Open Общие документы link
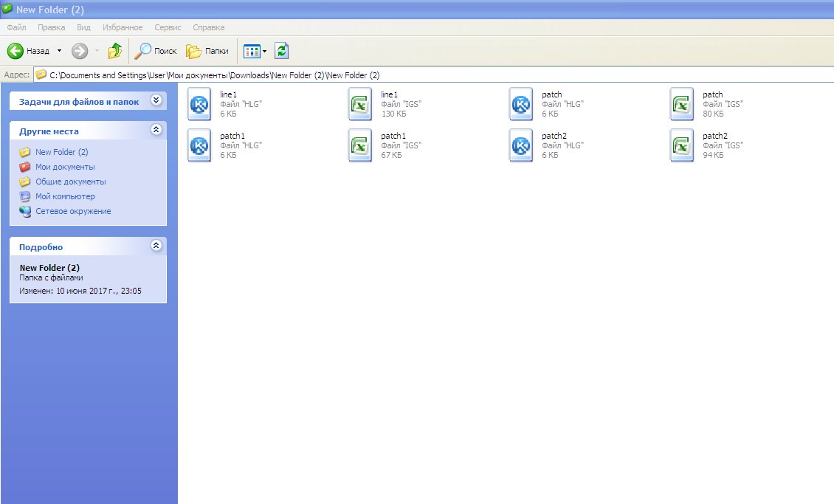This screenshot has height=504, width=834. (x=71, y=182)
